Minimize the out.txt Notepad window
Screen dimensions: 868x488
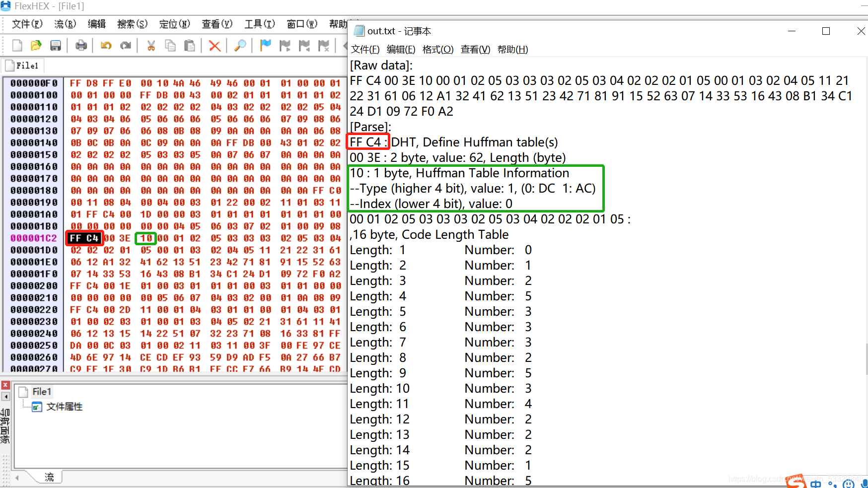pyautogui.click(x=792, y=31)
